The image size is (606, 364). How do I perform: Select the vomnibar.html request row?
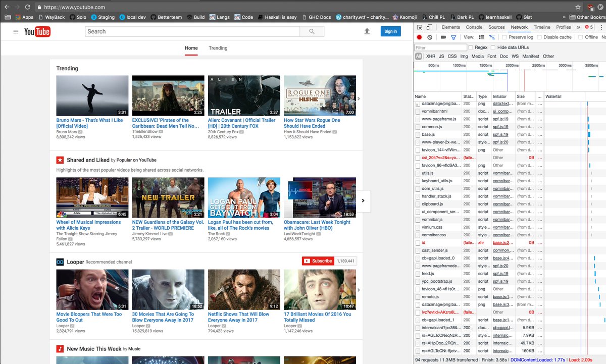pos(510,111)
